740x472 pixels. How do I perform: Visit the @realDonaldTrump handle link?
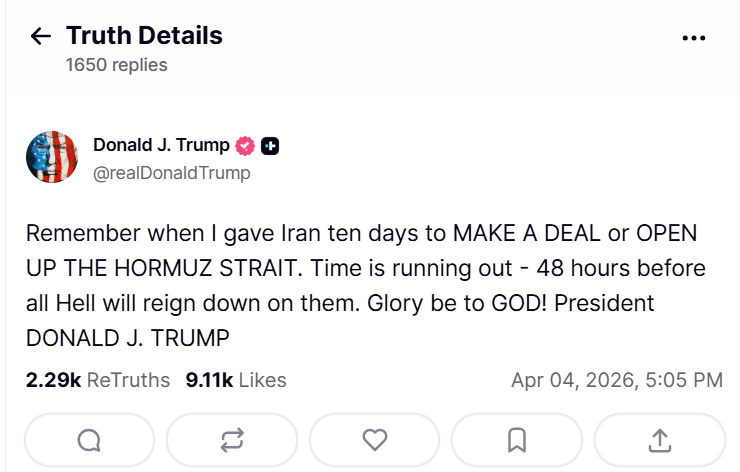(x=172, y=173)
